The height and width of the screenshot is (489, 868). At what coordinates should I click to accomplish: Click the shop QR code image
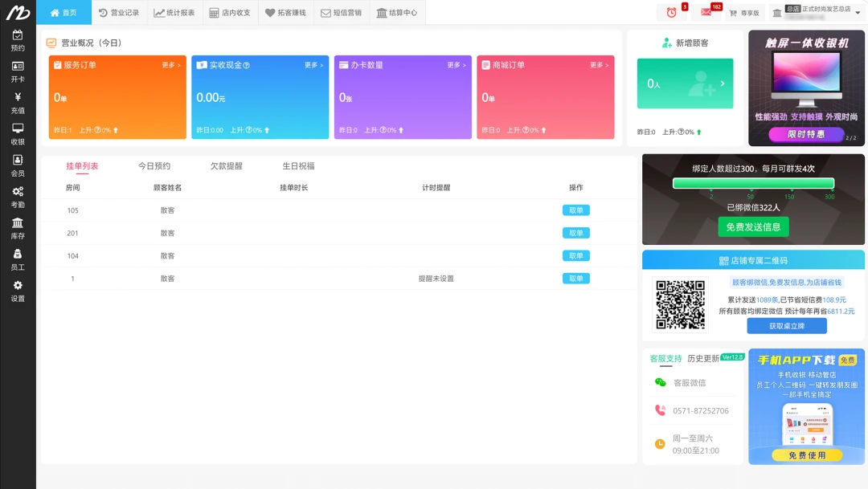(681, 305)
